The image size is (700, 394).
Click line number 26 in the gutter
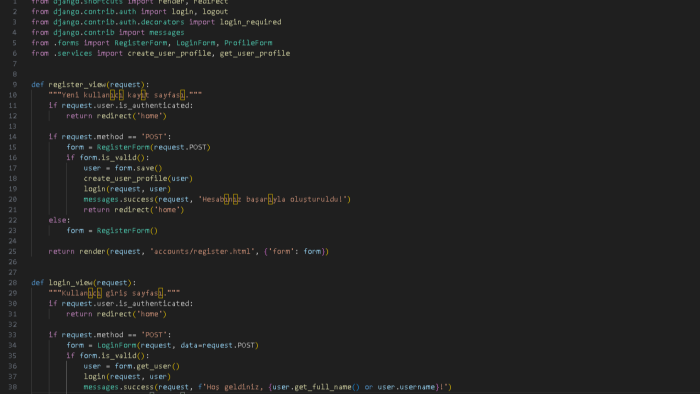click(x=12, y=262)
